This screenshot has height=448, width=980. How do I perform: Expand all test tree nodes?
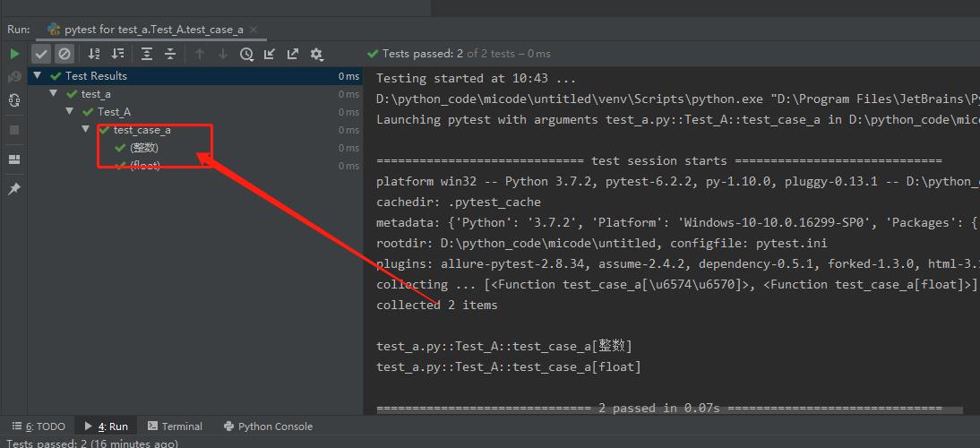[146, 55]
